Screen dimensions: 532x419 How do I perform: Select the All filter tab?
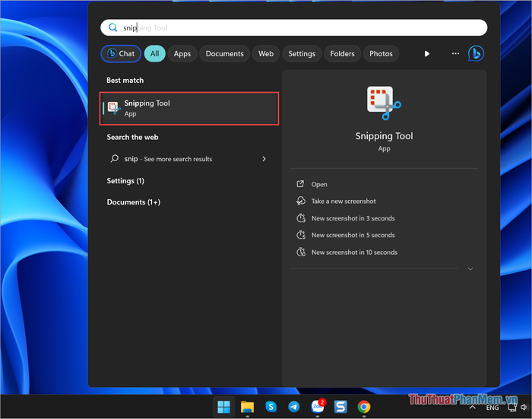pyautogui.click(x=155, y=54)
